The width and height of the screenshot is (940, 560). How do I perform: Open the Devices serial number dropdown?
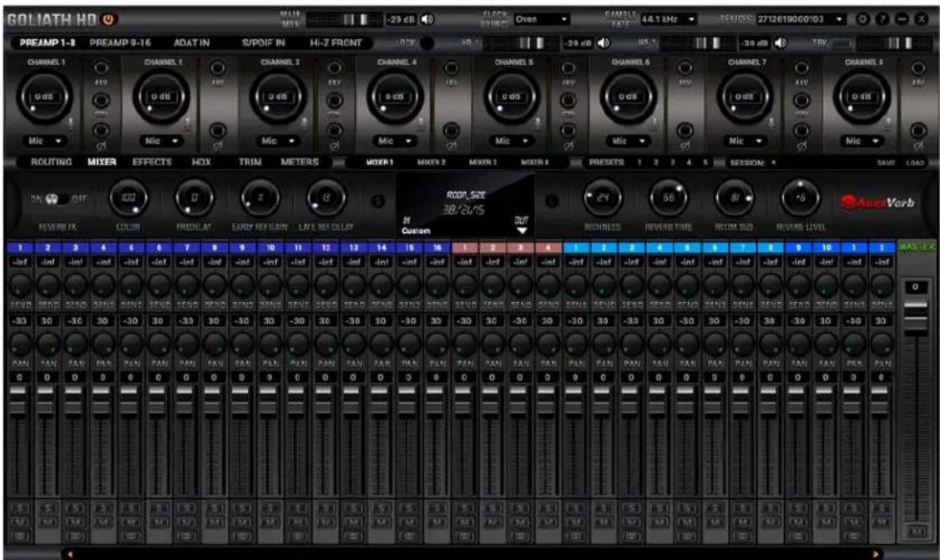click(x=801, y=19)
